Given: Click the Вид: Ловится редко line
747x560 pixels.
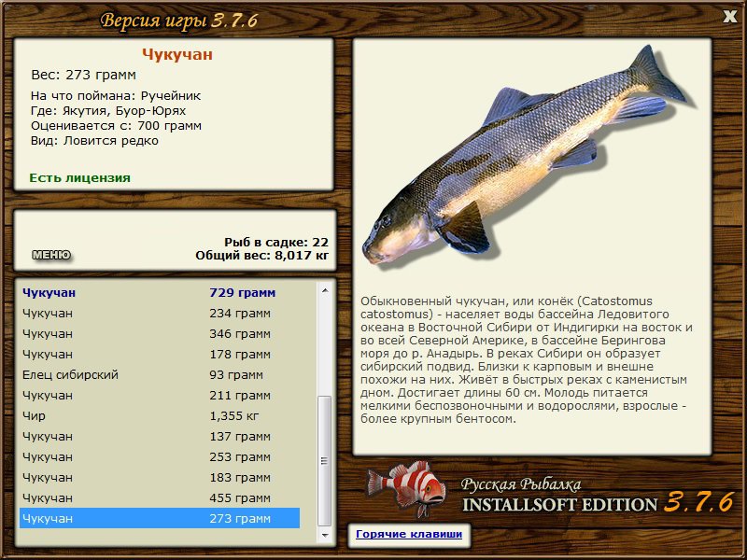Looking at the screenshot, I should click(x=94, y=141).
